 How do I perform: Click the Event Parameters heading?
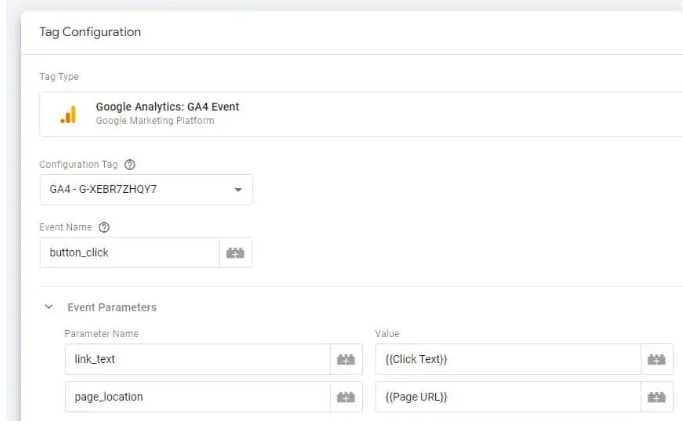click(x=112, y=307)
